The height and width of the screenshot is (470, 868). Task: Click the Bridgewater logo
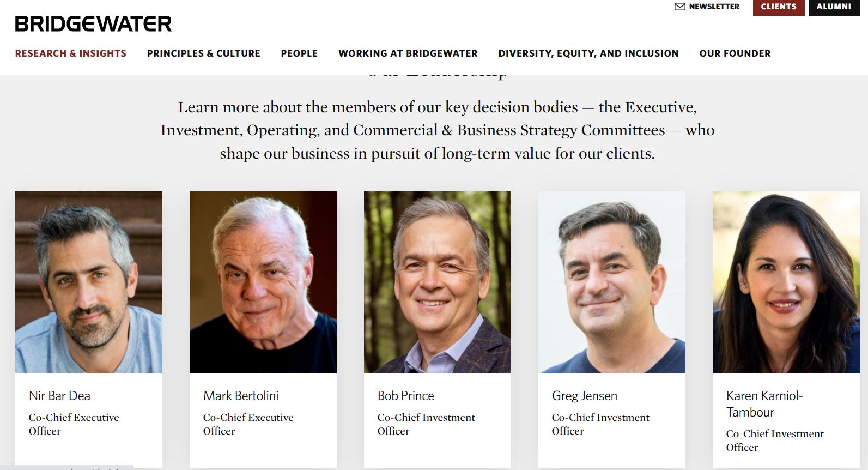tap(93, 24)
